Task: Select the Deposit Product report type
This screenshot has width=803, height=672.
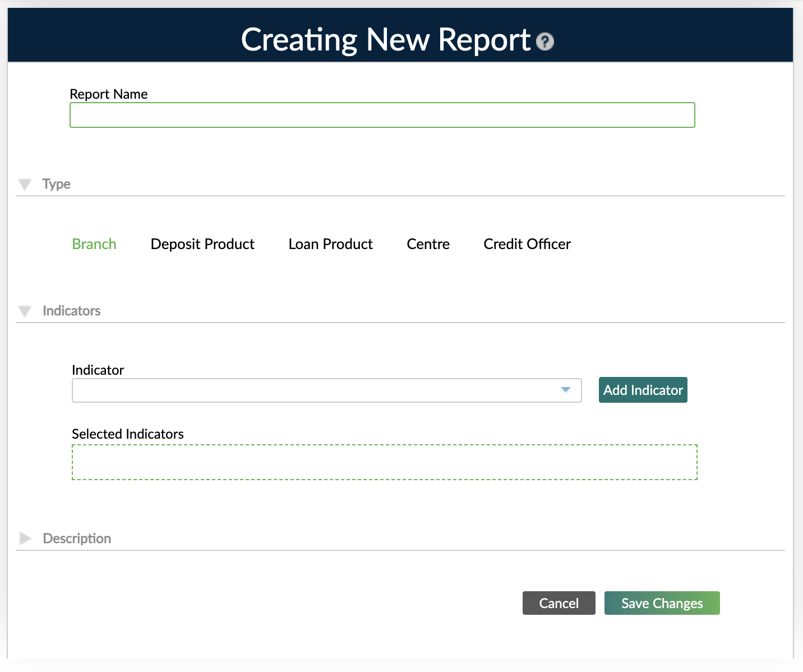Action: (202, 244)
